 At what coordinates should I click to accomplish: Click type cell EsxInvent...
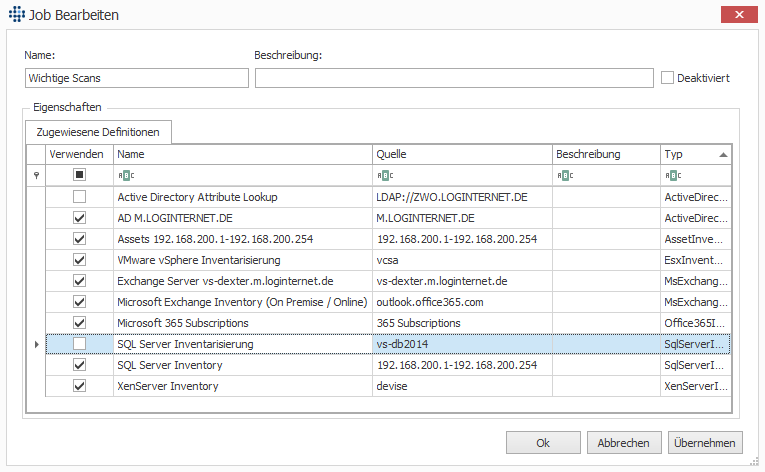(x=696, y=260)
